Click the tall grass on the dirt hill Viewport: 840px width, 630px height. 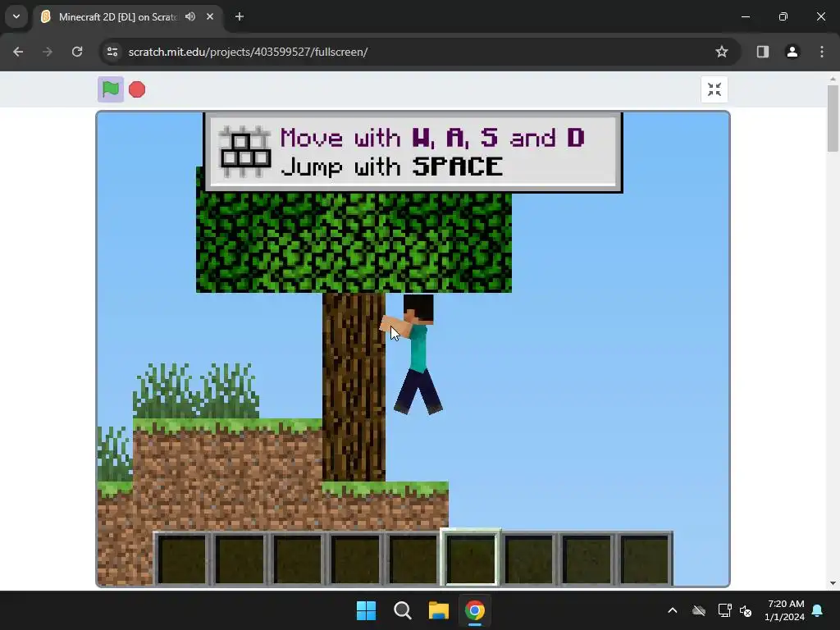(196, 390)
